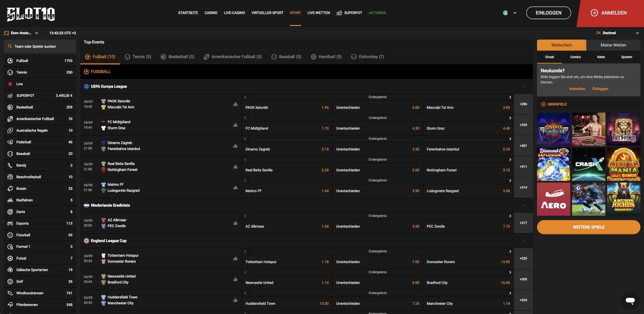Screen dimensions: 644x314
Task: Open Live section in sidebar
Action: [40, 84]
